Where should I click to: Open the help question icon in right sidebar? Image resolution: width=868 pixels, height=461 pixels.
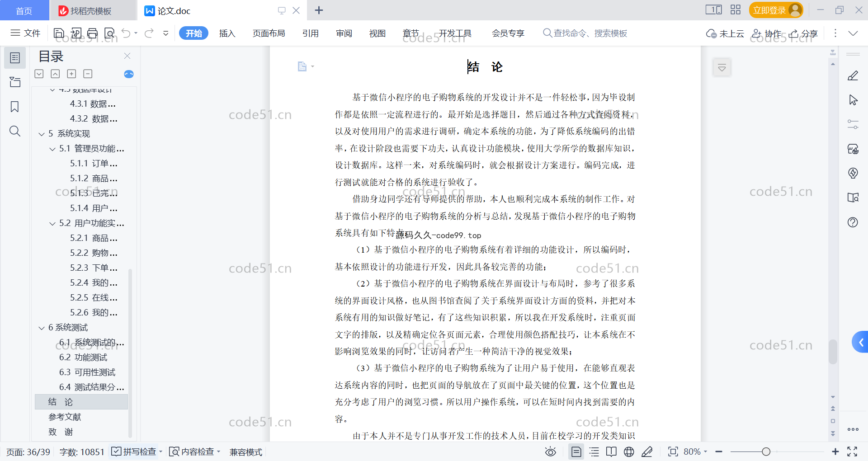tap(853, 222)
